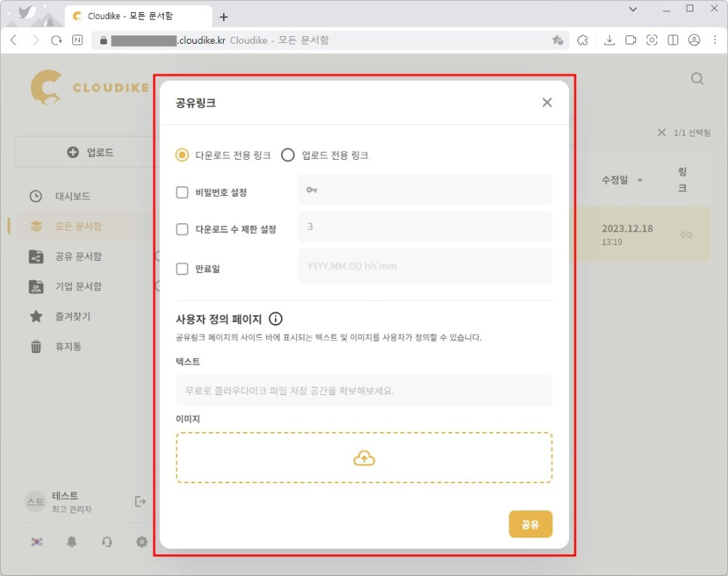Image resolution: width=728 pixels, height=576 pixels.
Task: Click the Cloudike logo
Action: (90, 87)
